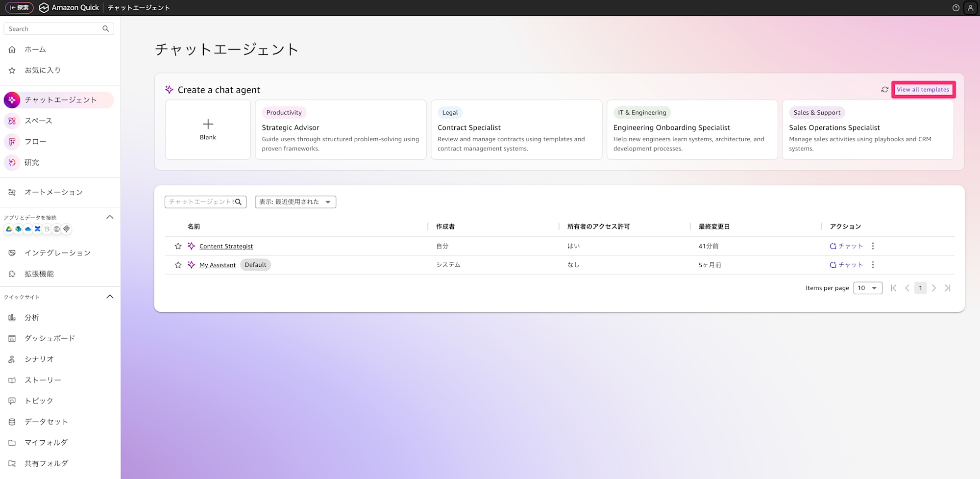Select the 研究 sidebar icon

coord(12,162)
